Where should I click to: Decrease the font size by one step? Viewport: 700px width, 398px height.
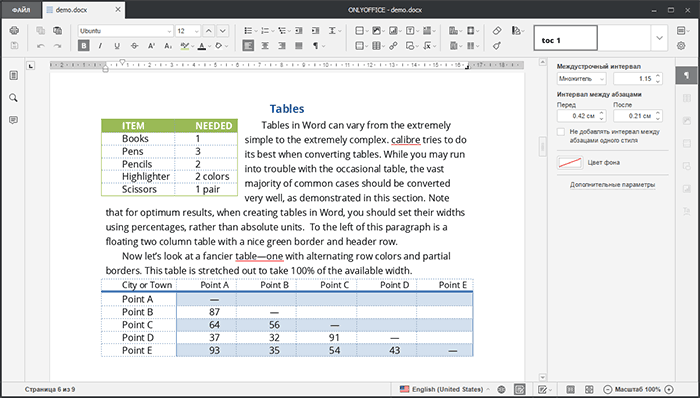click(223, 31)
